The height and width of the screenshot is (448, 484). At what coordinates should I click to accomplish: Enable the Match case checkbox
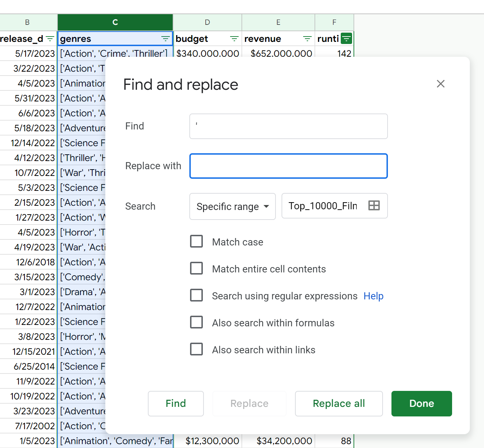click(196, 242)
